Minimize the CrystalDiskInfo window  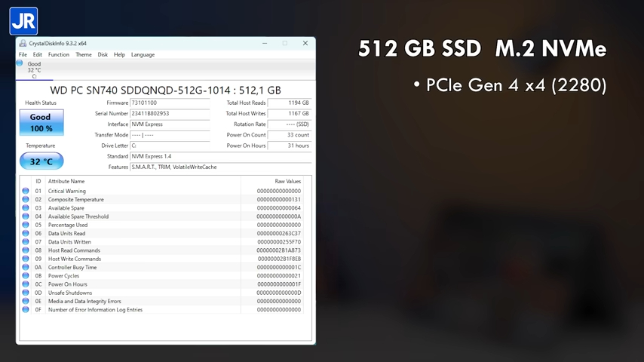tap(265, 43)
